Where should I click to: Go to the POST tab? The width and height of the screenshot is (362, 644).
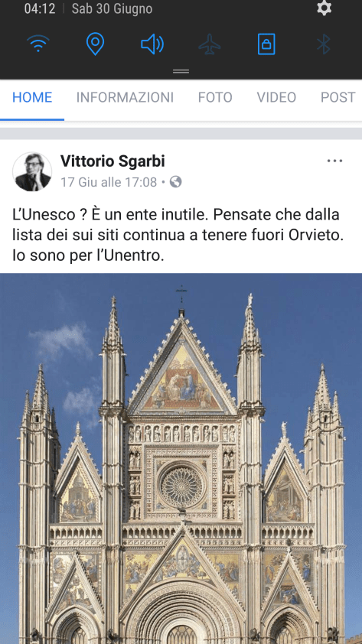[x=338, y=97]
